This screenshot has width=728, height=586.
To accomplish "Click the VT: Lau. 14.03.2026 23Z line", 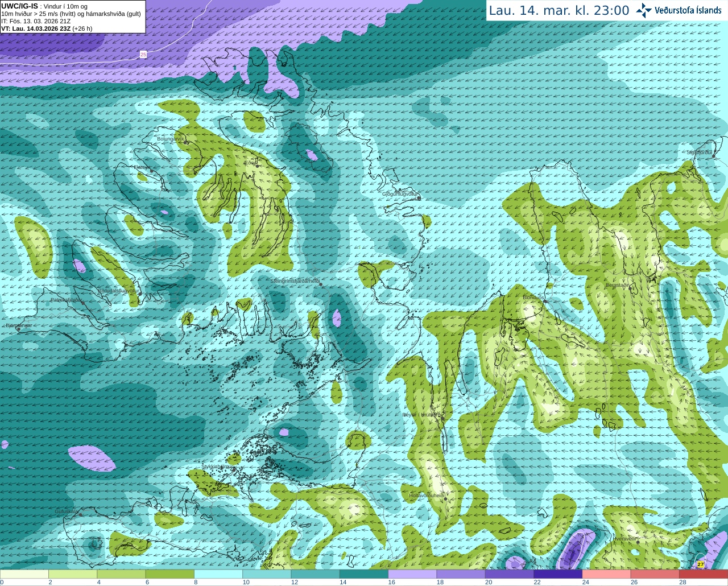I will pyautogui.click(x=47, y=28).
